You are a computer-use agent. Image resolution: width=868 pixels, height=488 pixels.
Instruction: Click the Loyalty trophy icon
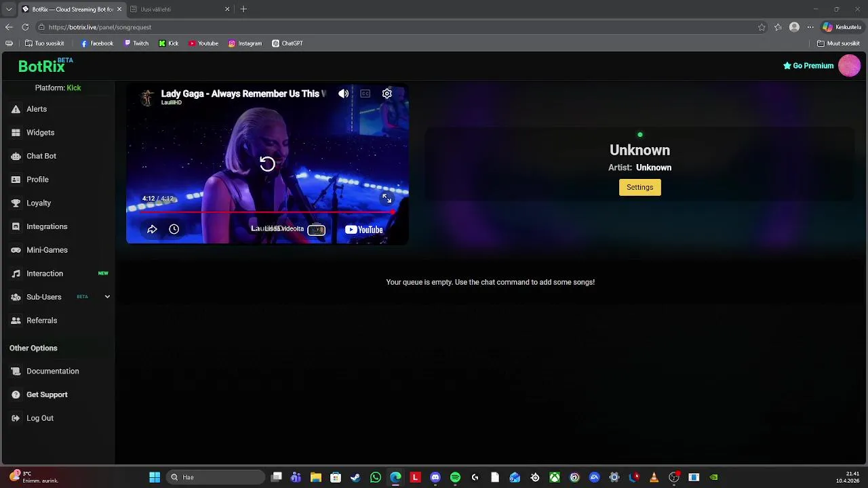point(16,203)
